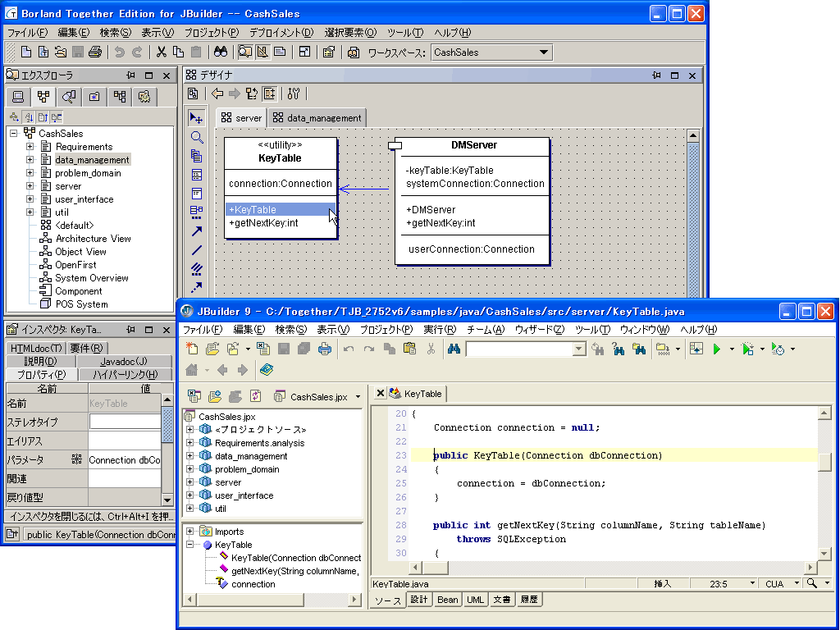
Task: Open the ハイパーリンク(H) tab in Inspector
Action: click(x=126, y=374)
